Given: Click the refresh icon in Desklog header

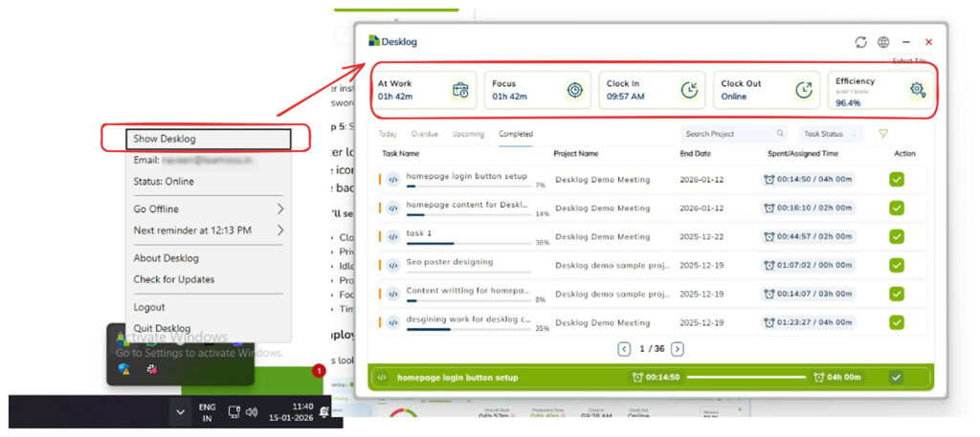Looking at the screenshot, I should pyautogui.click(x=860, y=42).
